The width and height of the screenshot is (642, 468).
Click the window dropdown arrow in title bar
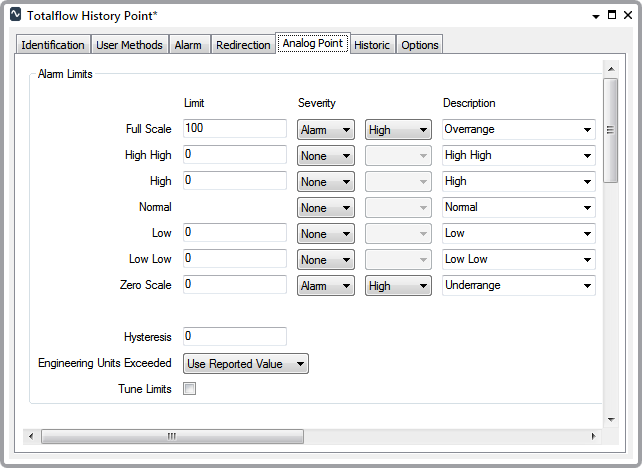click(x=596, y=16)
